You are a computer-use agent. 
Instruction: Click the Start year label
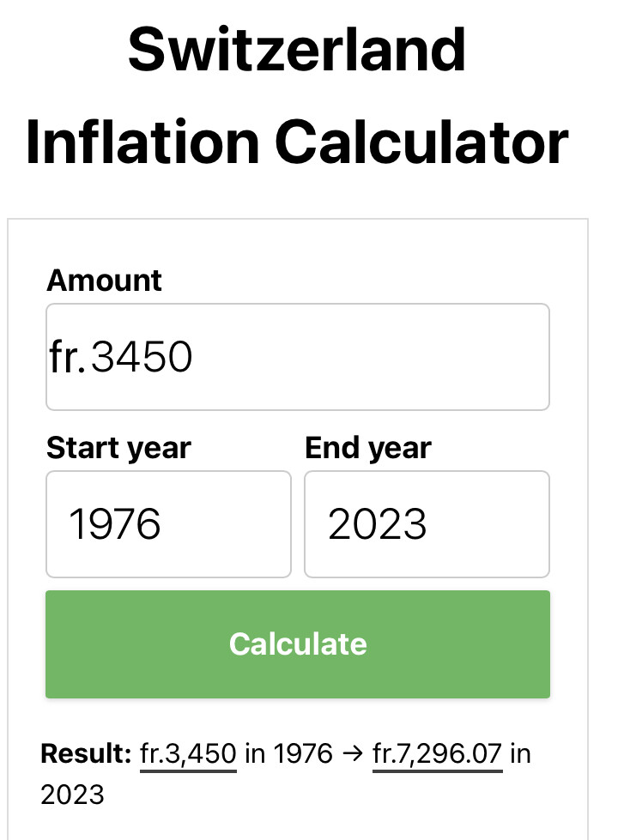(118, 447)
